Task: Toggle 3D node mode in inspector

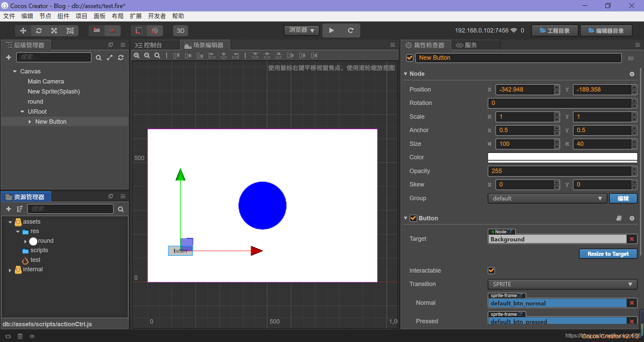Action: (631, 58)
